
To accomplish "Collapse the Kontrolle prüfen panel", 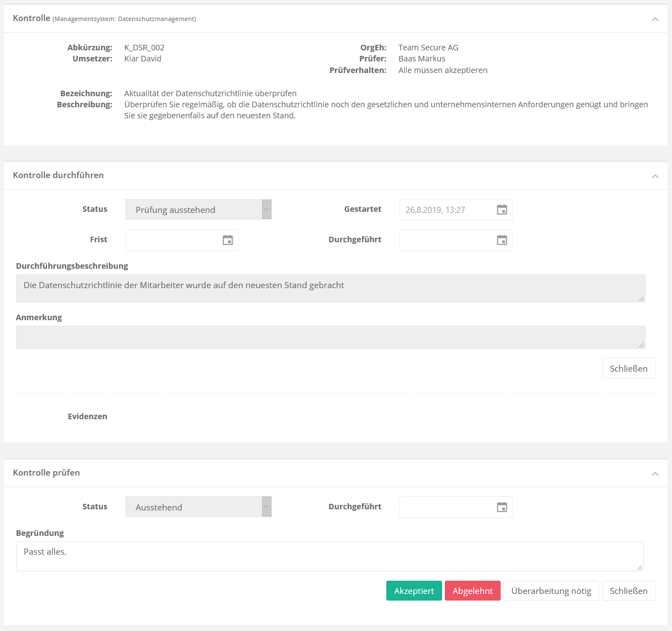I will pos(655,473).
